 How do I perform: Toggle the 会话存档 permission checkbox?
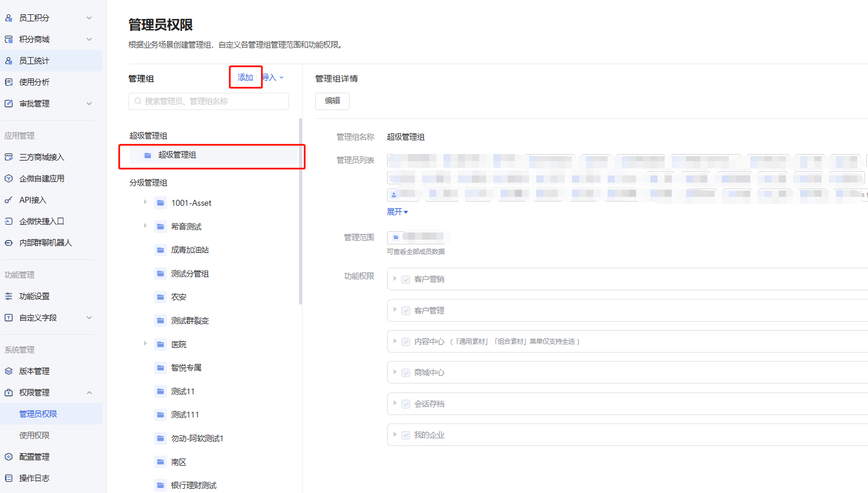[406, 404]
